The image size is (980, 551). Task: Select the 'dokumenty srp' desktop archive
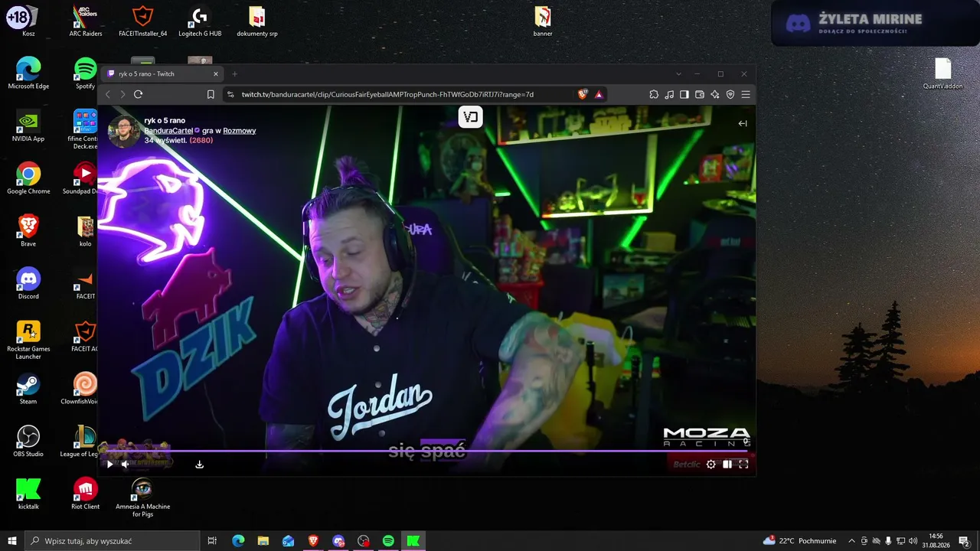tap(257, 21)
